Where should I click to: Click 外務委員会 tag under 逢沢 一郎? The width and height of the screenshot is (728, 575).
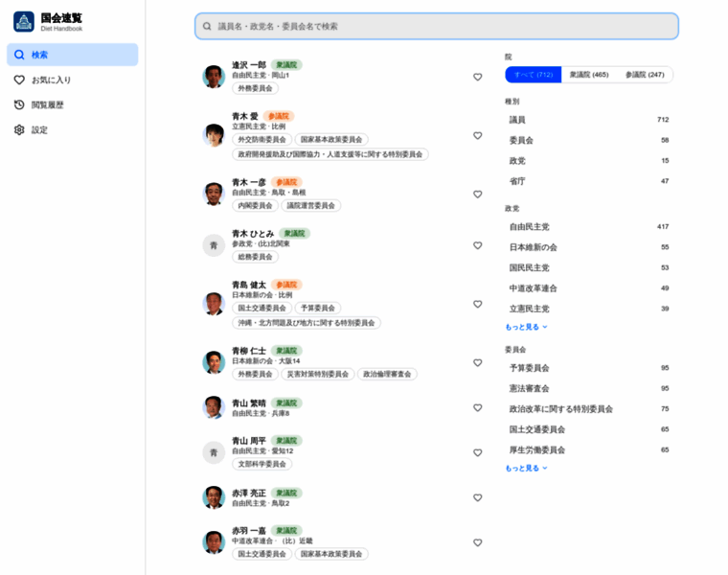tap(255, 88)
